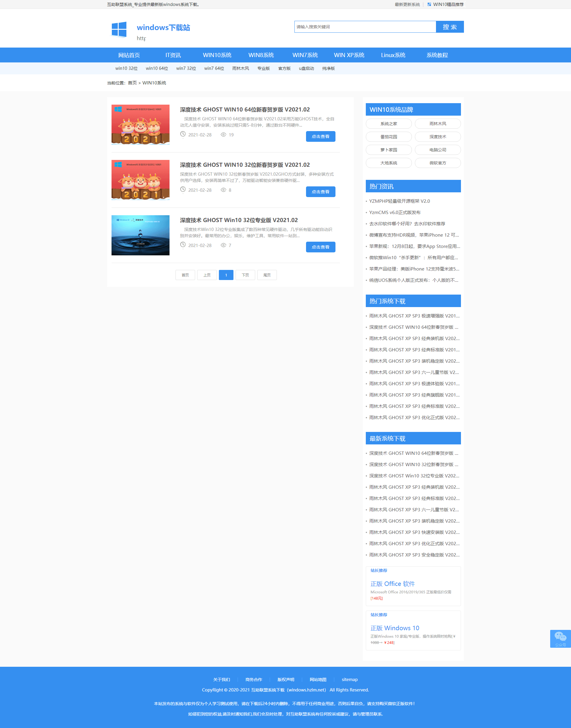Viewport: 571px width, 728px height.
Task: Open the 商务合作 footer link
Action: pos(254,680)
